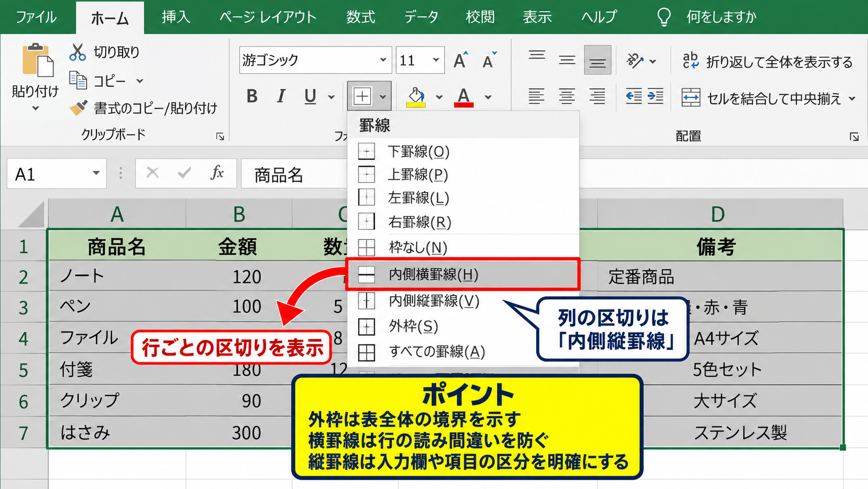Select the Format Painter (書式のコピー/貼り付け) brush
868x489 pixels.
[x=78, y=108]
